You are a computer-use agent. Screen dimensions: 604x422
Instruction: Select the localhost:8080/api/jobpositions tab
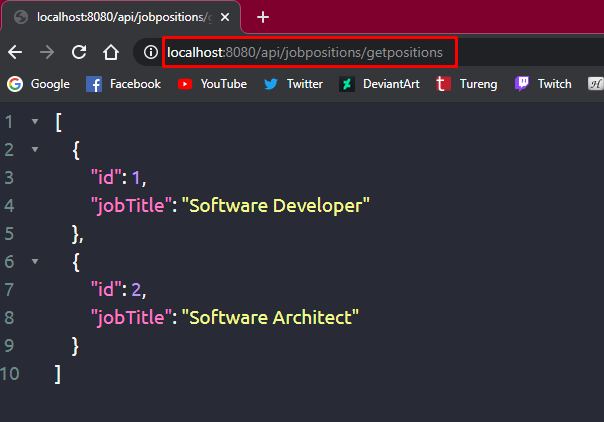click(x=120, y=17)
